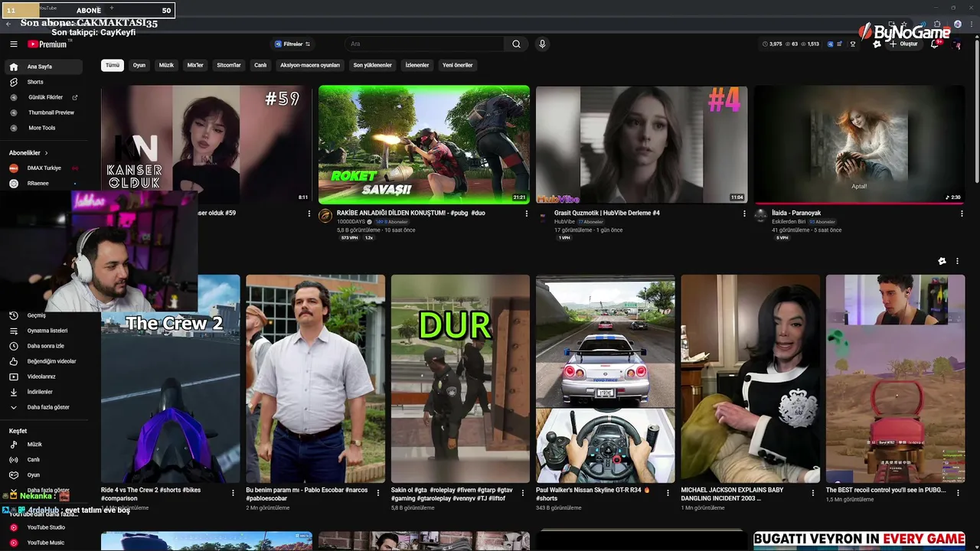Image resolution: width=980 pixels, height=551 pixels.
Task: Open options for İlaida - Paranoyak video
Action: click(x=962, y=214)
